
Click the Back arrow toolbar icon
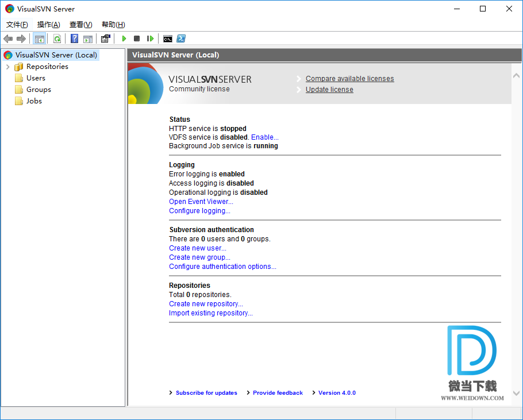8,38
